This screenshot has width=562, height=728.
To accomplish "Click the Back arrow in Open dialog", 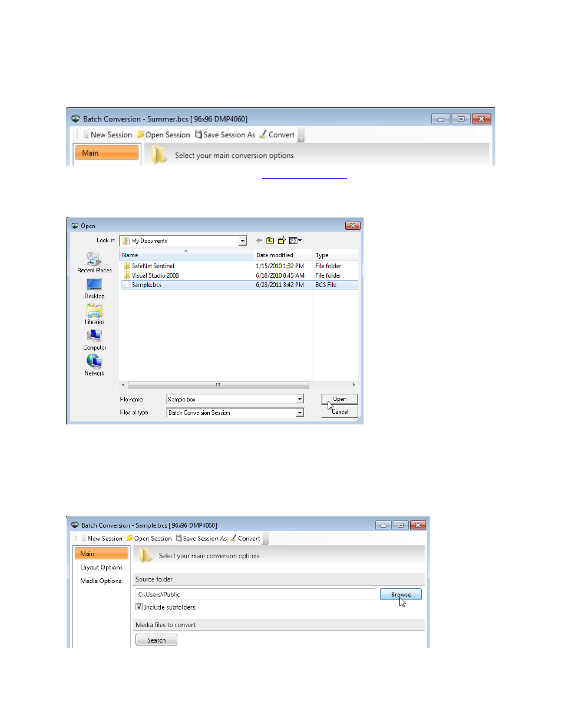I will (x=259, y=241).
